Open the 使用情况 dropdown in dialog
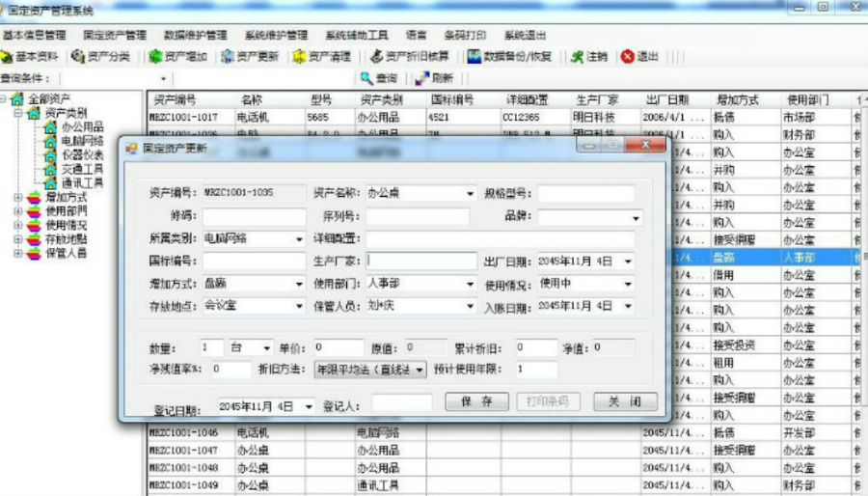Image resolution: width=868 pixels, height=496 pixels. (x=628, y=284)
